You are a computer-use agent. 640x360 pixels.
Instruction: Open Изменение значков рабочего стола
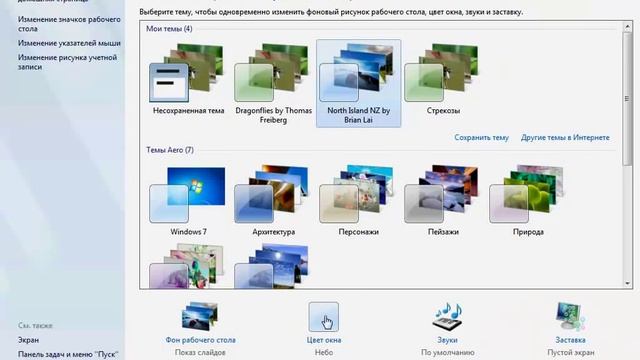coord(69,24)
